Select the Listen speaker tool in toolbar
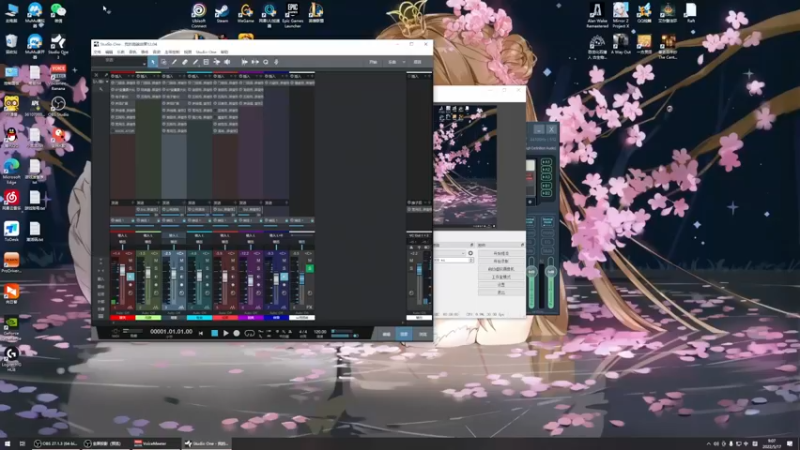This screenshot has width=800, height=450. click(x=228, y=62)
